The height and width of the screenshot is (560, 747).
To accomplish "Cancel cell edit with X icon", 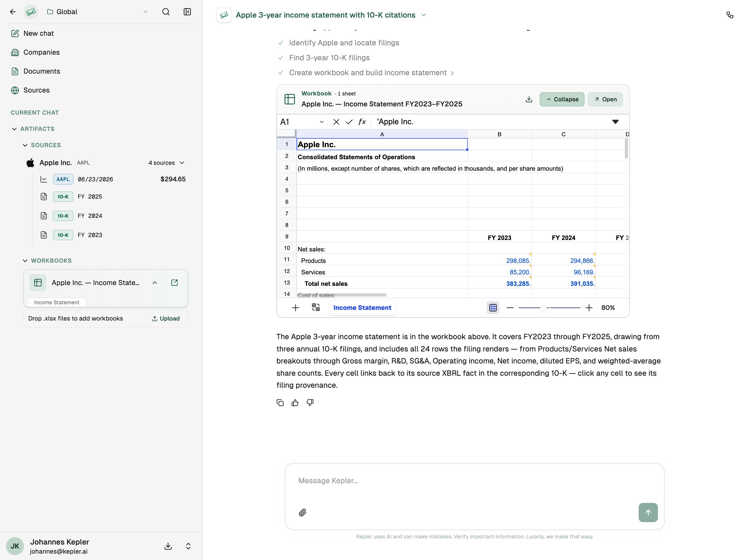I will (x=336, y=122).
